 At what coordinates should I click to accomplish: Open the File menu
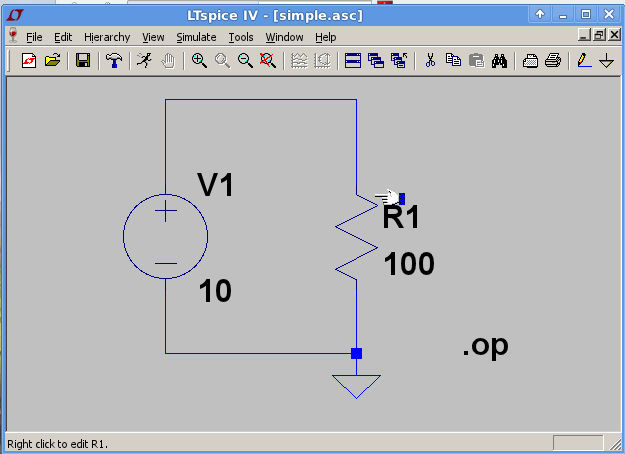pos(34,37)
